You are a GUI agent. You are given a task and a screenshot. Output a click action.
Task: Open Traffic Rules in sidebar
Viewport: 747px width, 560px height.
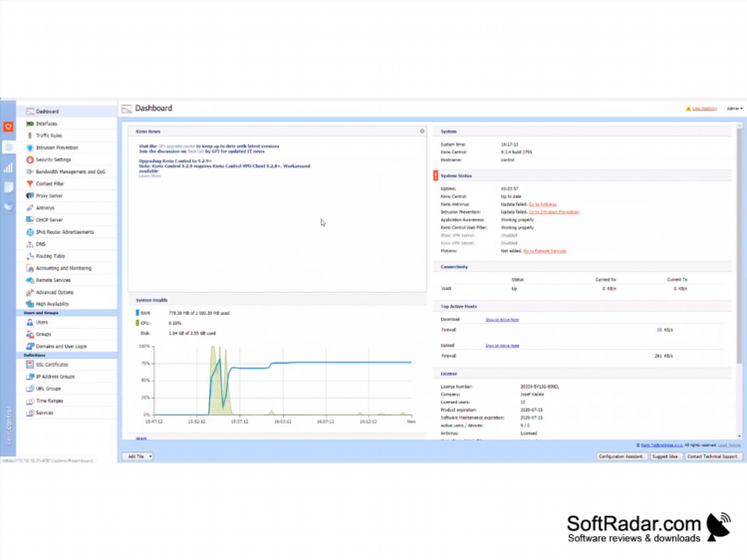point(49,136)
